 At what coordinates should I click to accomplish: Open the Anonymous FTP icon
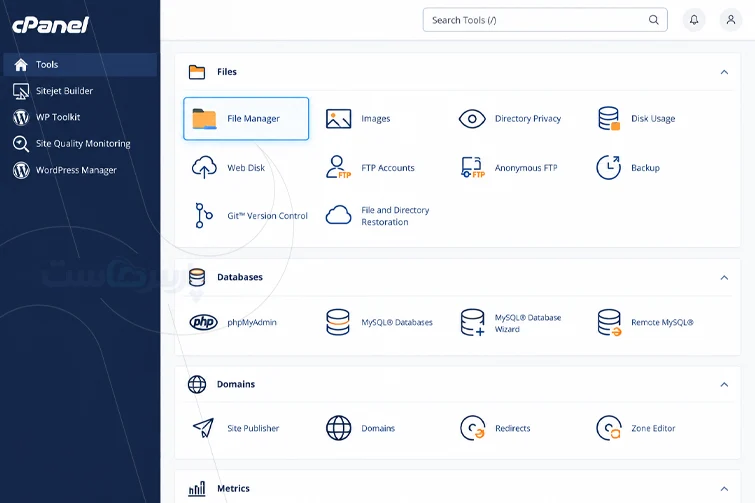[x=472, y=167]
